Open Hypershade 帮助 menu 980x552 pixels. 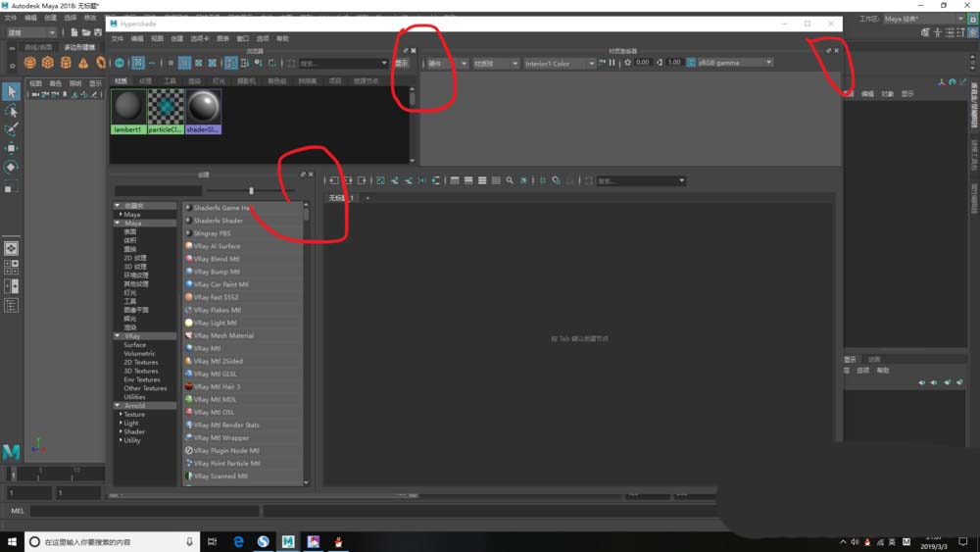pos(282,39)
